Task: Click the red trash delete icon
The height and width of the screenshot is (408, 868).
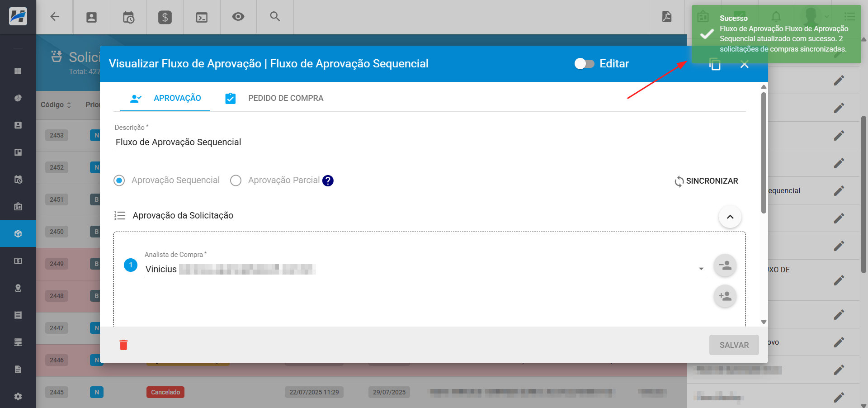Action: coord(123,345)
